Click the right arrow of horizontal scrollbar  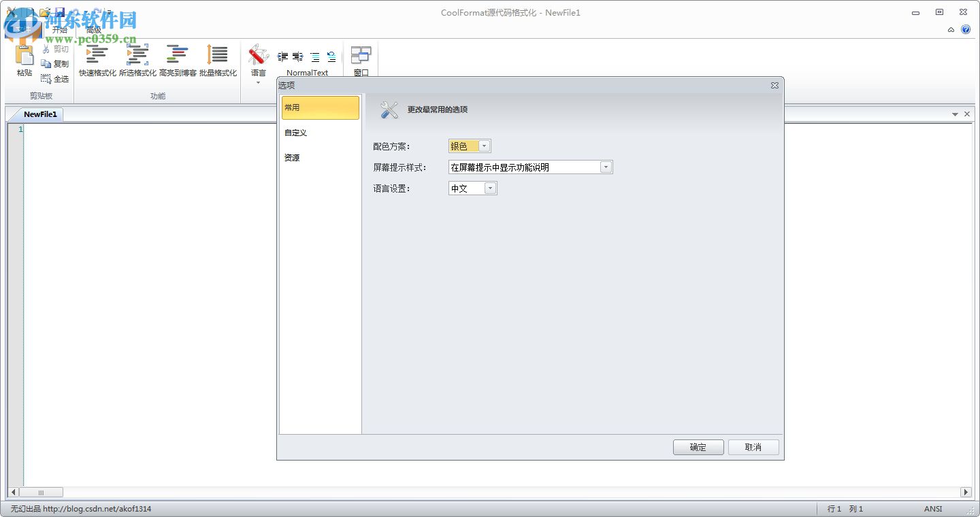click(966, 492)
